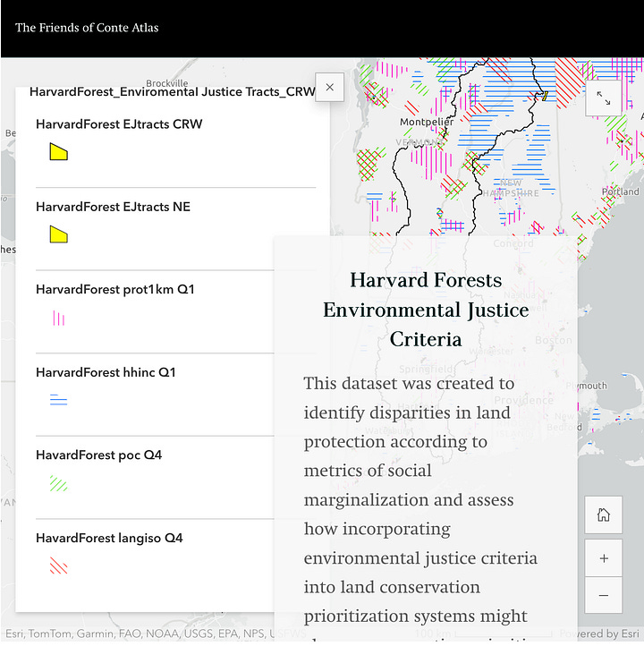The image size is (644, 646).
Task: Select 'The Friends of Conte Atlas' header title
Action: pos(87,28)
